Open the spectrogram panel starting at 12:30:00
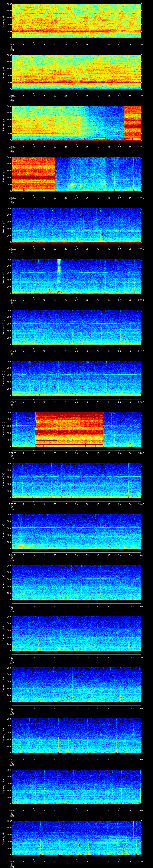This screenshot has height=868, width=153. (x=76, y=838)
